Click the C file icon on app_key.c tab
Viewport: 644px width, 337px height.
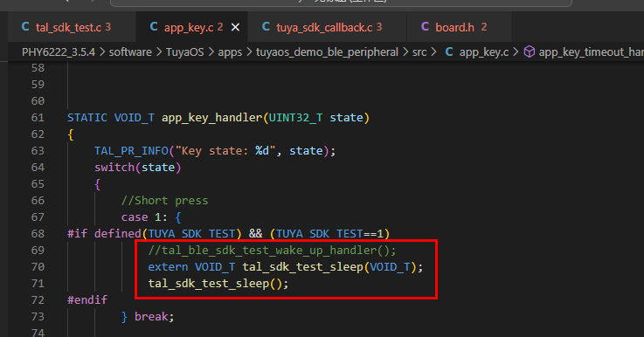[x=154, y=27]
